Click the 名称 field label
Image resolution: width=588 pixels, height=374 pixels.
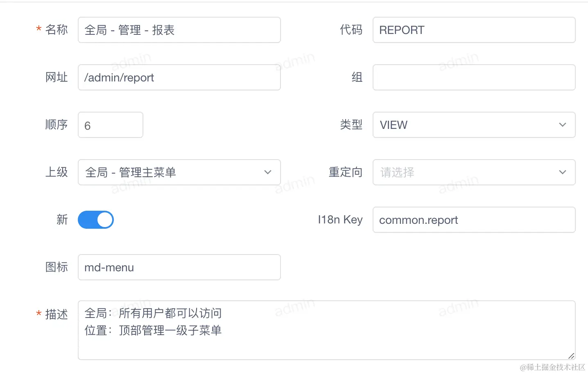pyautogui.click(x=57, y=30)
